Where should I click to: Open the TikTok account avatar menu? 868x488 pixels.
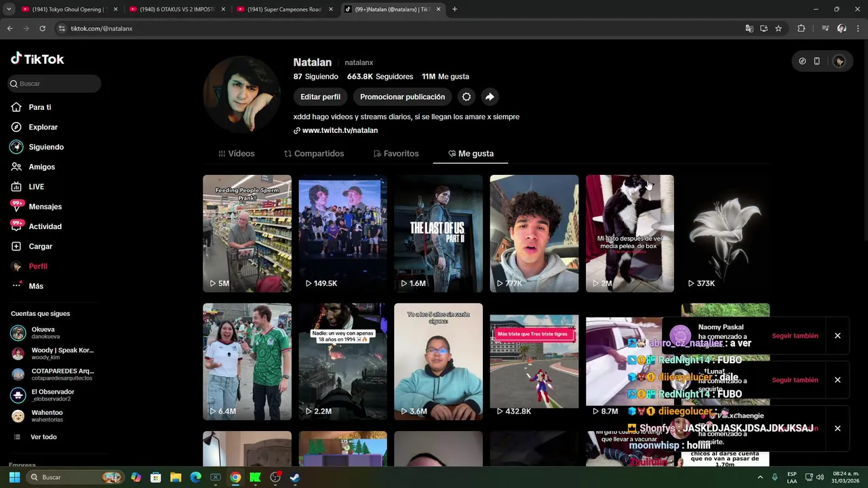[840, 61]
